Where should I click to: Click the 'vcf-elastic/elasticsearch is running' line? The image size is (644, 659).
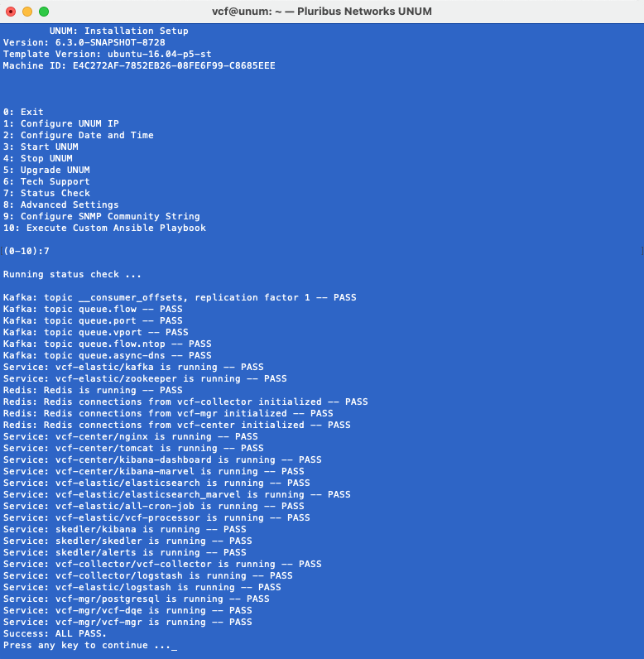click(156, 483)
